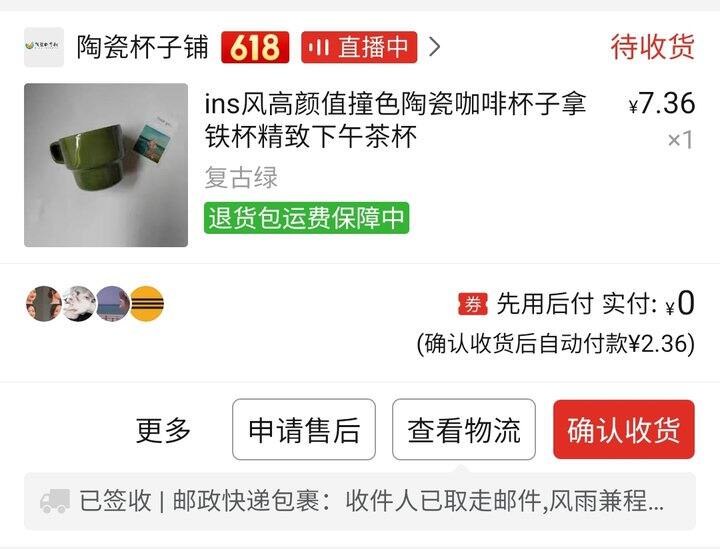Open the 更多 options menu
The image size is (720, 549).
tap(163, 430)
